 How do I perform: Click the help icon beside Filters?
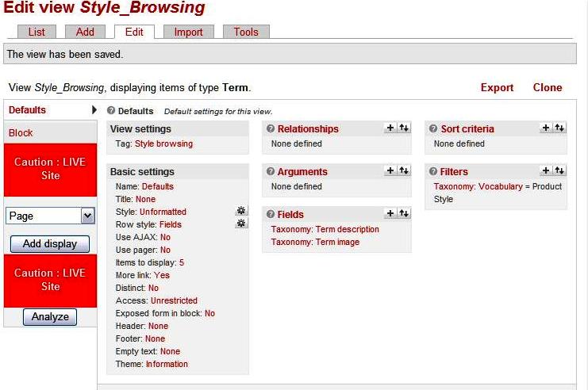pos(433,171)
